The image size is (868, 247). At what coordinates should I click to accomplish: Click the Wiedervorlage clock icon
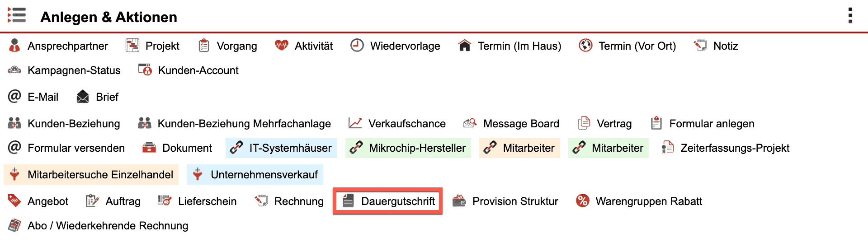(x=357, y=46)
